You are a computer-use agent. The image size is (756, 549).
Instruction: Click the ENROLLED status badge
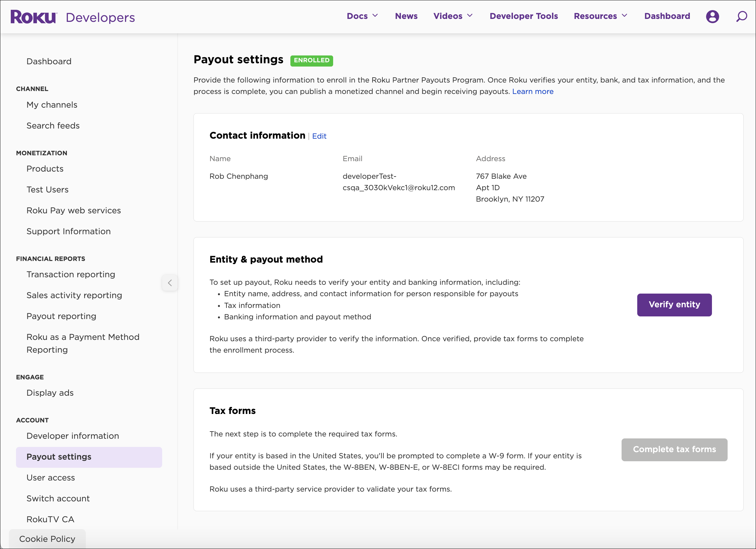pos(311,61)
